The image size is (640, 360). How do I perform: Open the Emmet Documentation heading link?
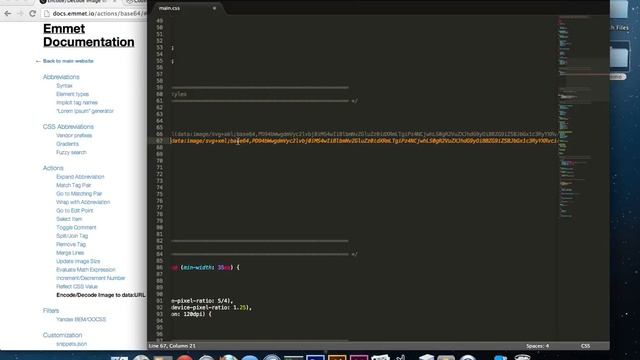pos(89,35)
